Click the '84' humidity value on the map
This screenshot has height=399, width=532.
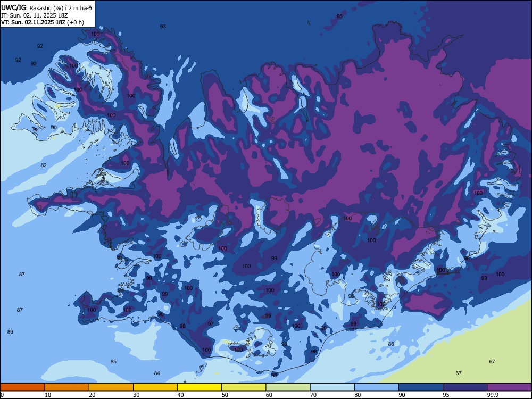[x=157, y=373]
